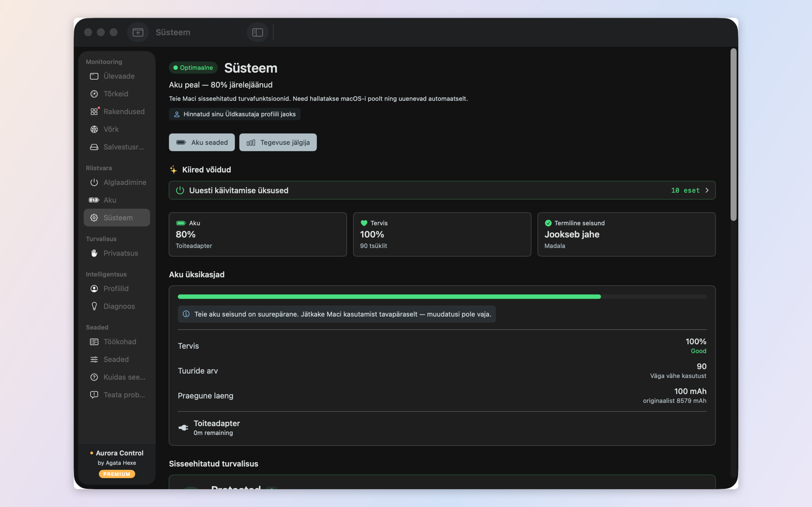Screen dimensions: 812x507
Task: Click the vertical scrollbar on right edge
Action: pyautogui.click(x=733, y=134)
